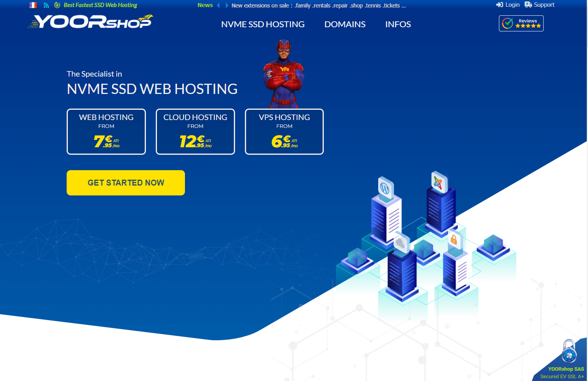Open Best Fastest SSD Web Hosting link

point(100,5)
